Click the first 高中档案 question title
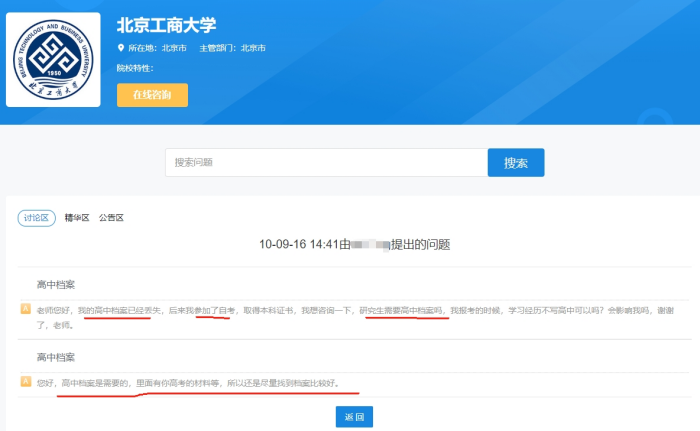The image size is (700, 431). click(56, 285)
